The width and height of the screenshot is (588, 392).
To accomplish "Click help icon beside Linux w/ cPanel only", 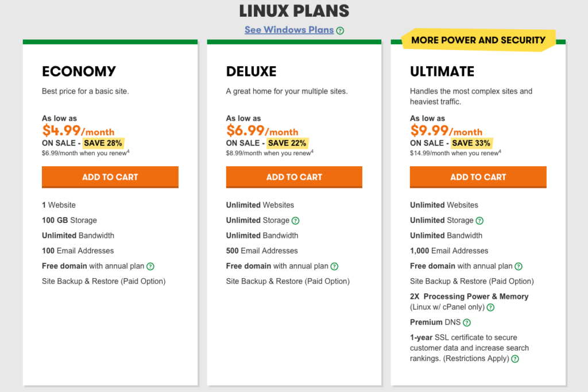I will click(x=490, y=308).
